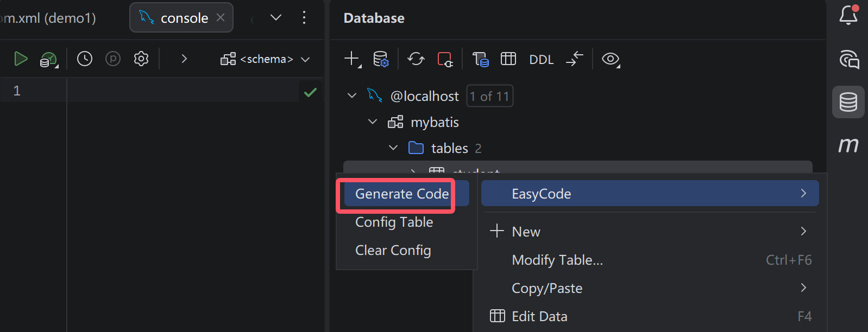Image resolution: width=868 pixels, height=332 pixels.
Task: Collapse the @localhost data source node
Action: (x=352, y=96)
